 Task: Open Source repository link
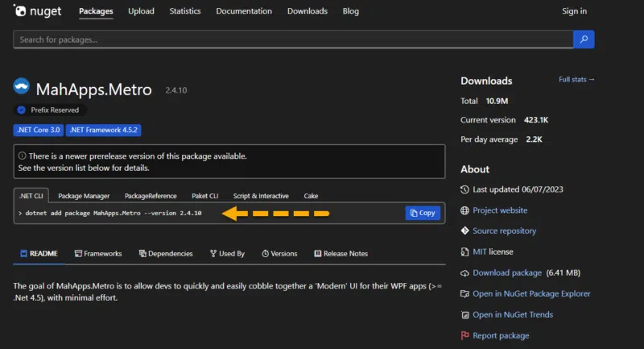click(x=504, y=231)
